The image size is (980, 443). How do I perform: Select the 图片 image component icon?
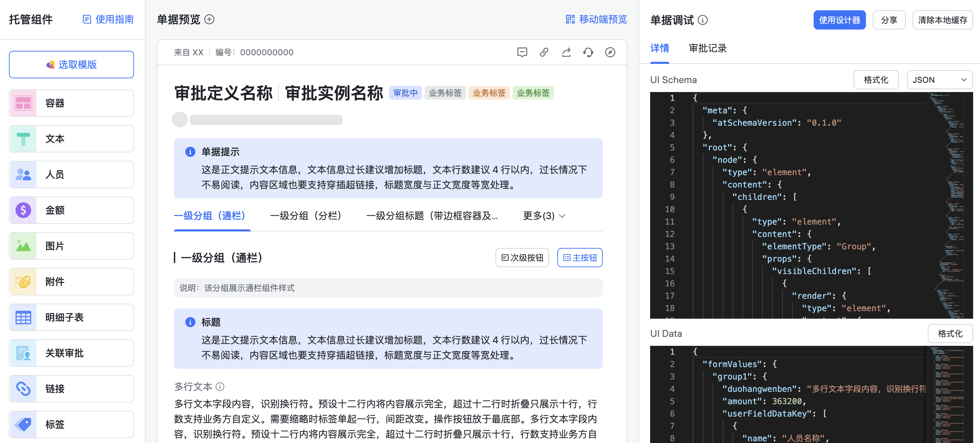23,246
